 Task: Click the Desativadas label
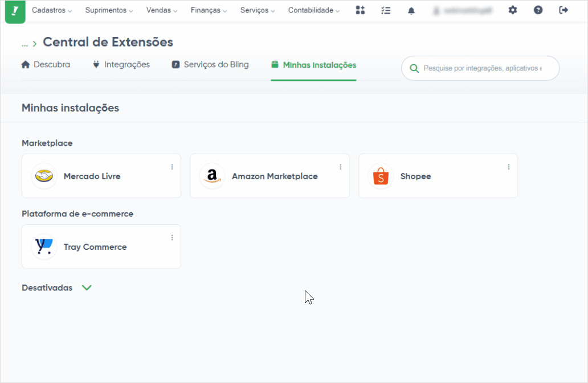point(47,288)
